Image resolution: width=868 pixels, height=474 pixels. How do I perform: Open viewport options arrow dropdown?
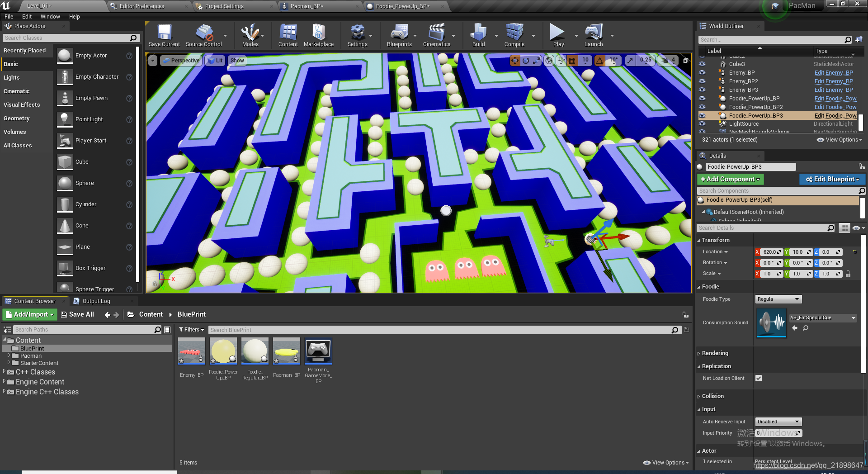pos(153,60)
